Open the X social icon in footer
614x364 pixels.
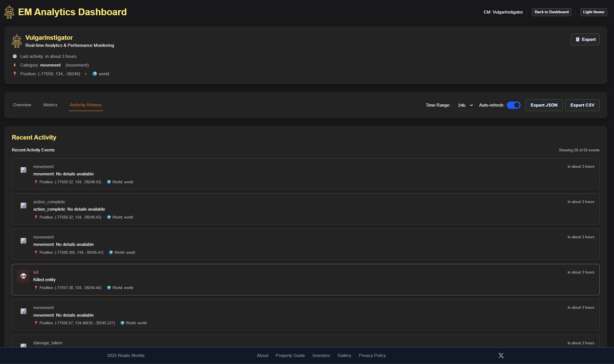click(501, 355)
